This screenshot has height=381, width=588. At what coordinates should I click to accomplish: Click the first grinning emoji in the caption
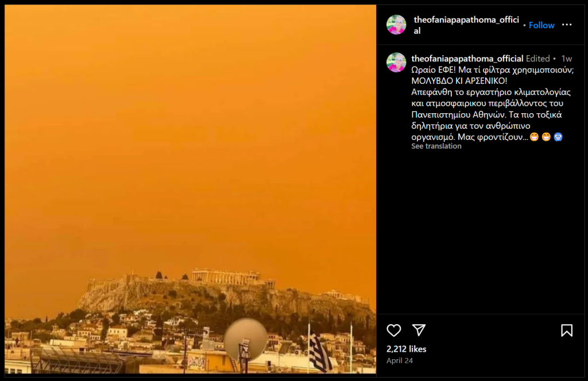pos(535,137)
